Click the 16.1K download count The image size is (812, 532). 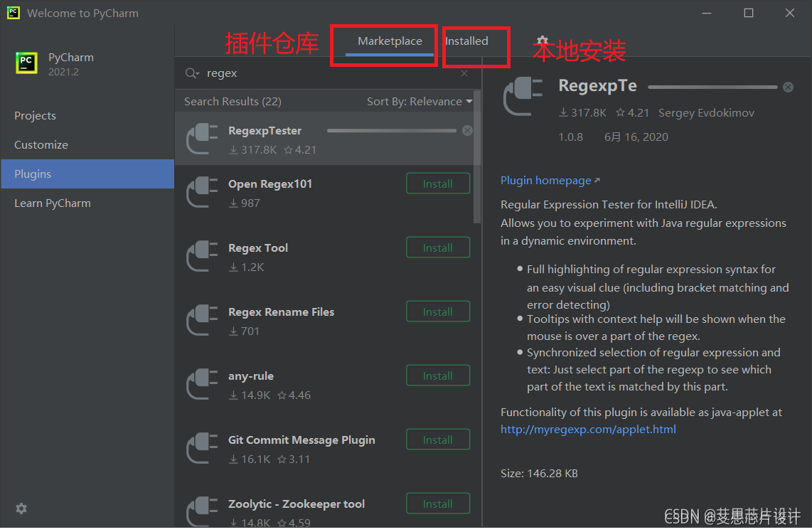click(250, 459)
